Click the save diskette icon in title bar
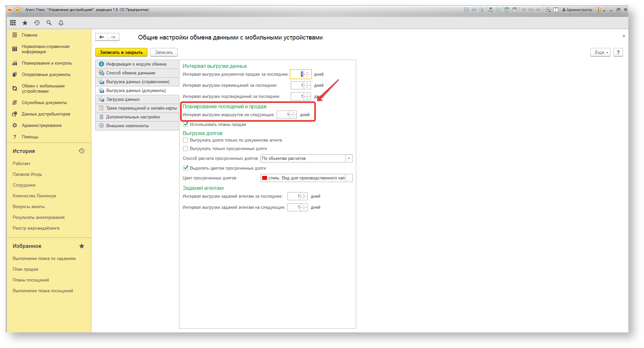 [x=467, y=10]
